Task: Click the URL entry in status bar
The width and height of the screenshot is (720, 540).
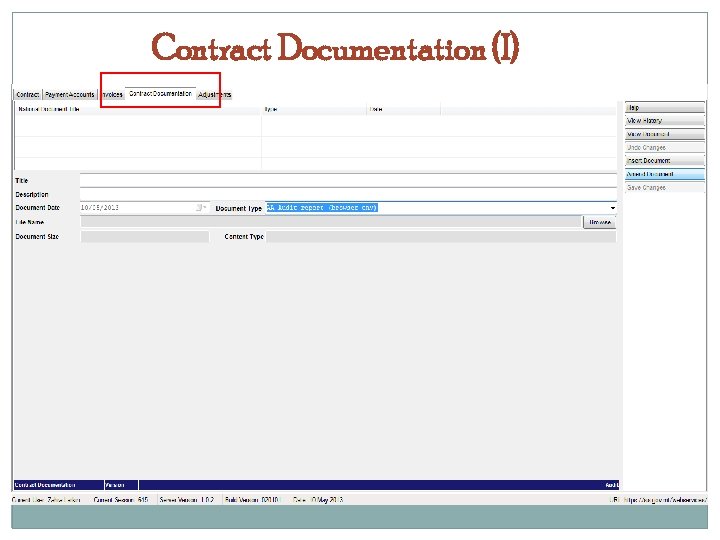Action: click(658, 500)
